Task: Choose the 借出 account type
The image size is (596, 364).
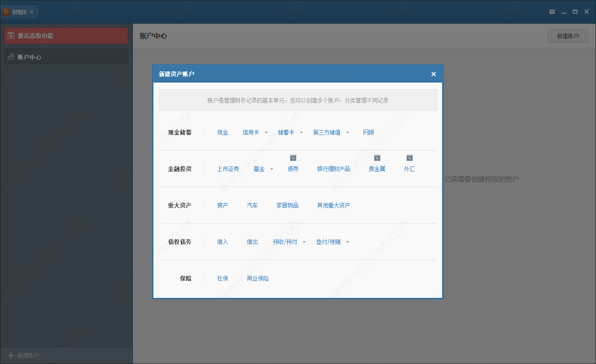Action: [x=252, y=242]
